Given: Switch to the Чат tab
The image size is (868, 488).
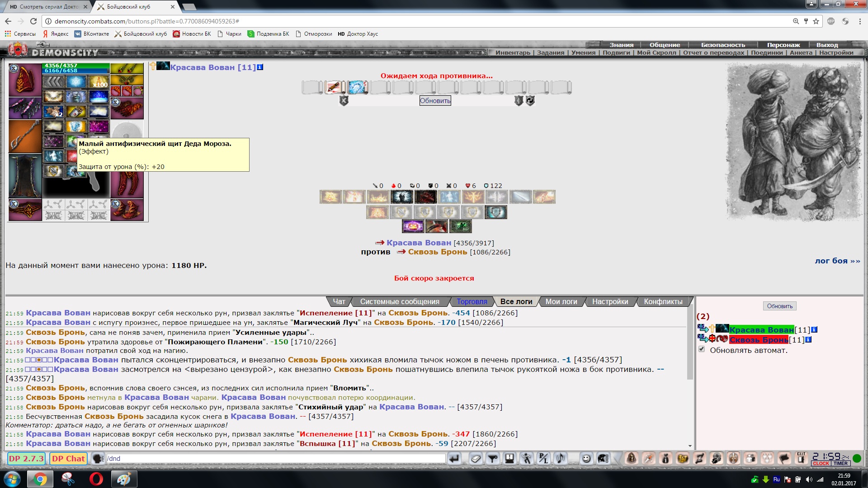Looking at the screenshot, I should point(339,301).
